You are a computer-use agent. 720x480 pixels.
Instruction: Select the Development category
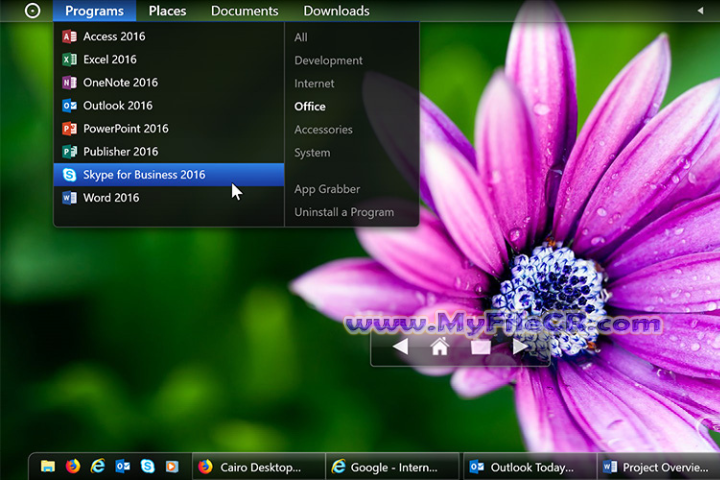328,61
